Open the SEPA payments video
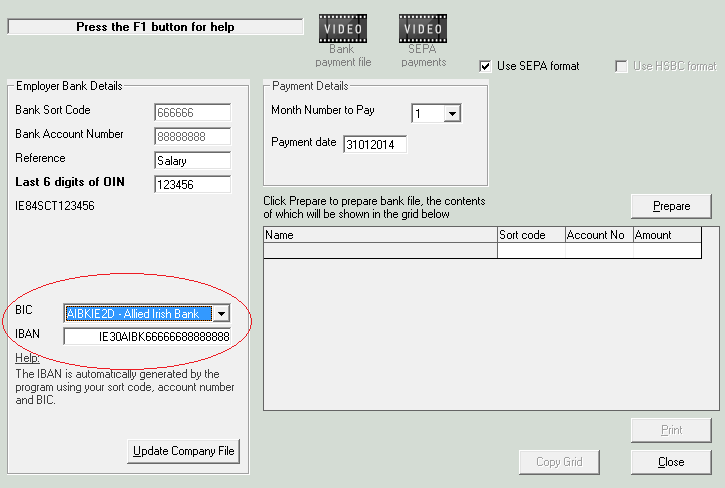The image size is (725, 488). (423, 29)
